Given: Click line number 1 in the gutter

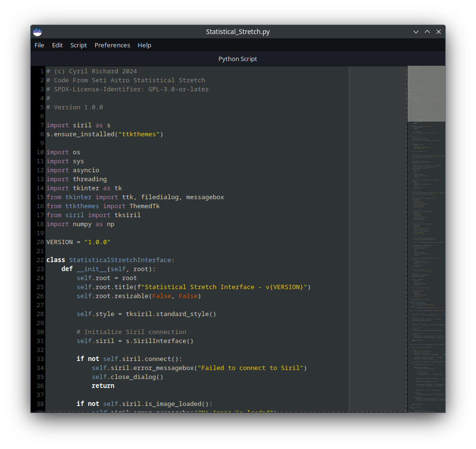Looking at the screenshot, I should [42, 71].
